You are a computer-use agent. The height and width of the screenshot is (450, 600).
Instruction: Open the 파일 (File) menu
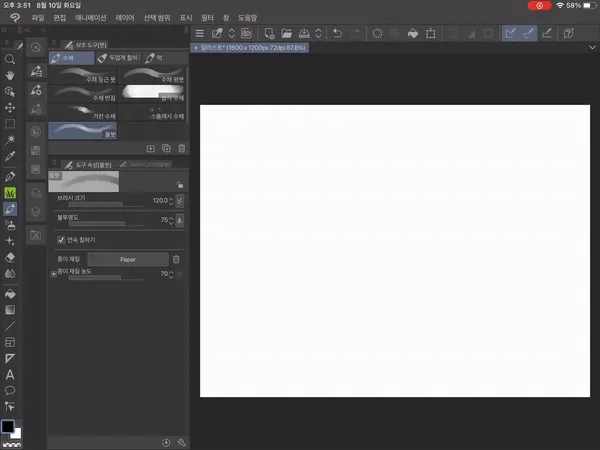click(x=38, y=18)
